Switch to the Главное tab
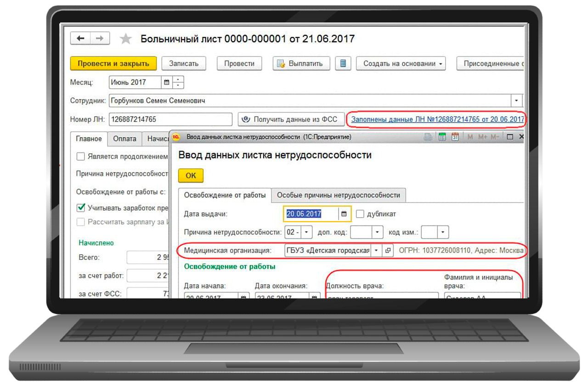 [89, 139]
